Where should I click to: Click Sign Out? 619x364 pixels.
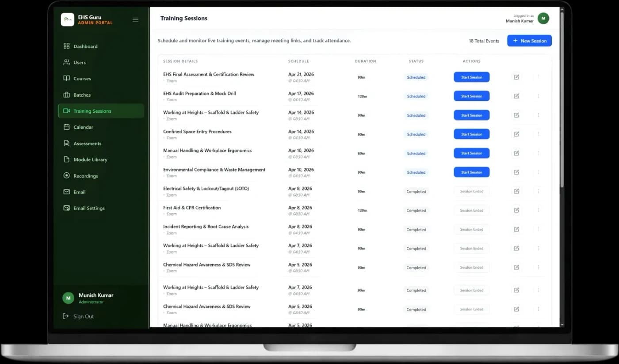(78, 316)
